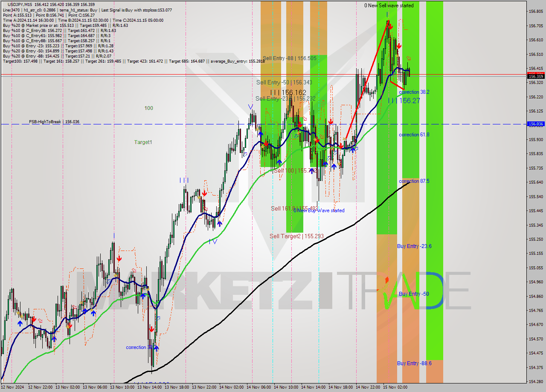Click the 155.930 price axis label
The height and width of the screenshot is (392, 546).
point(536,139)
